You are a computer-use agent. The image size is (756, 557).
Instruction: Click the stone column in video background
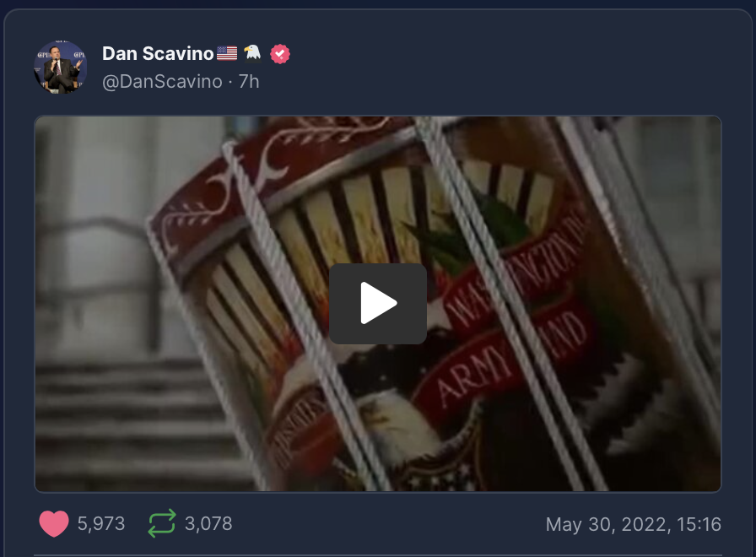coord(92,231)
